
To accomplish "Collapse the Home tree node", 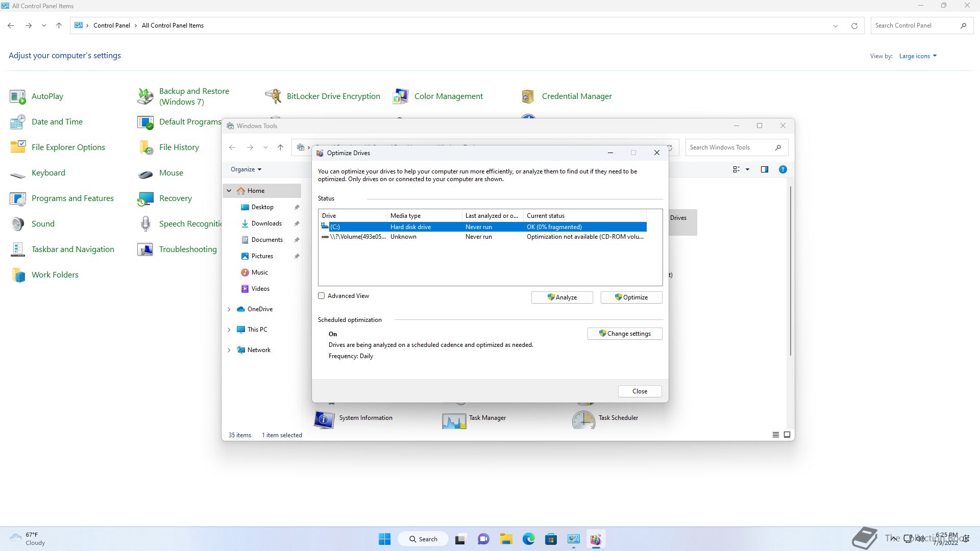I will click(x=229, y=191).
